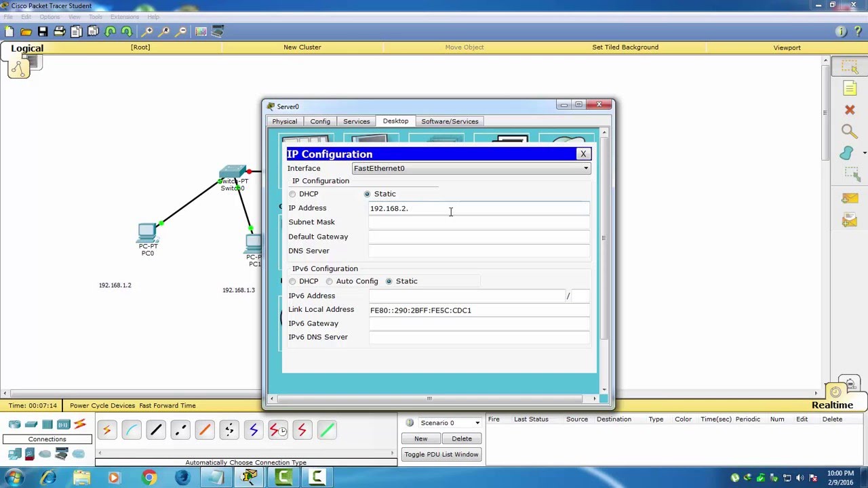This screenshot has width=868, height=488.
Task: Select Auto Config for IPv6
Action: click(x=329, y=281)
